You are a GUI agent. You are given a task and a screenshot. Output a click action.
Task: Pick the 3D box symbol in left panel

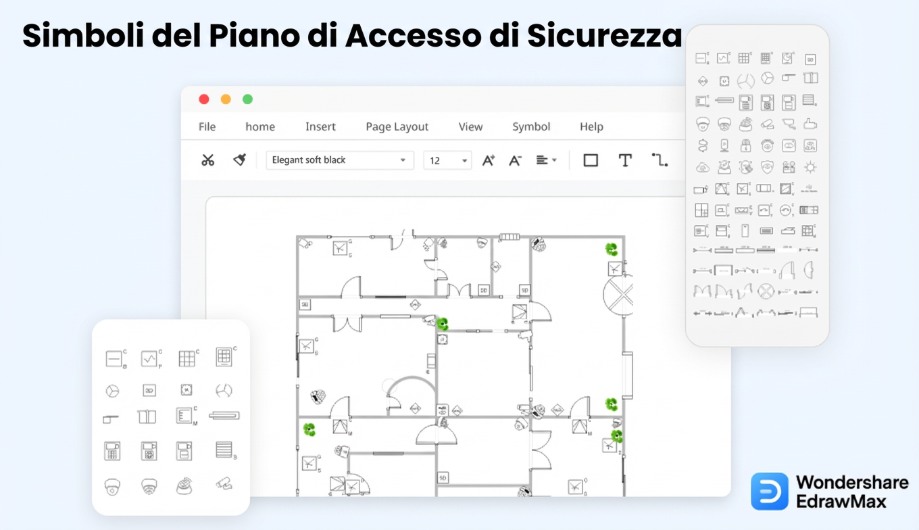149,390
